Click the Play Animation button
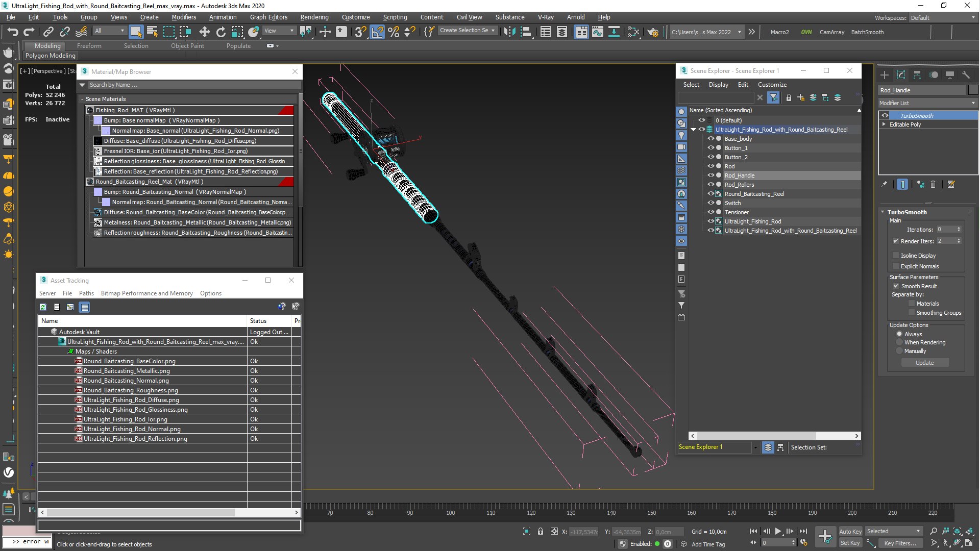The image size is (980, 551). coord(778,531)
